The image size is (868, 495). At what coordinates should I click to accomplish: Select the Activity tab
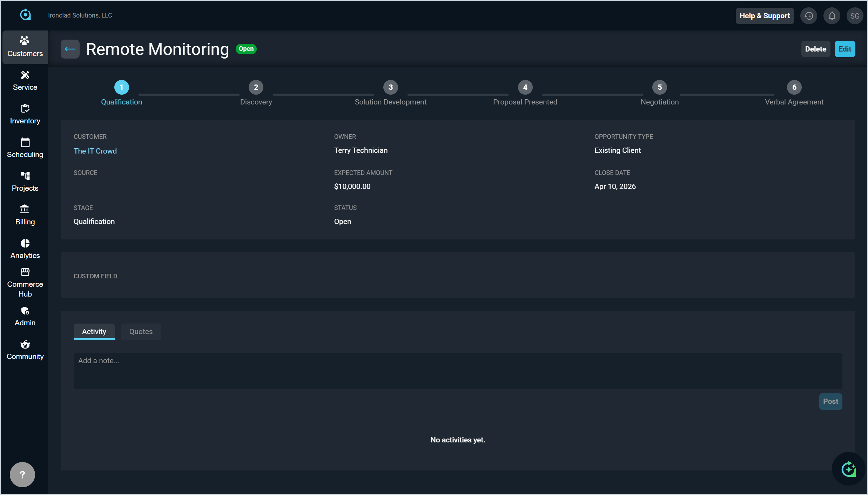[x=94, y=332]
